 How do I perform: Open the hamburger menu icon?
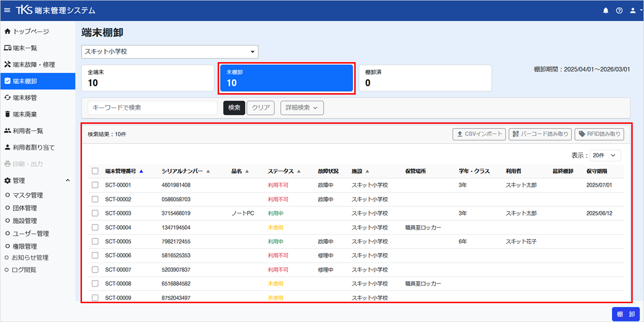click(x=7, y=10)
